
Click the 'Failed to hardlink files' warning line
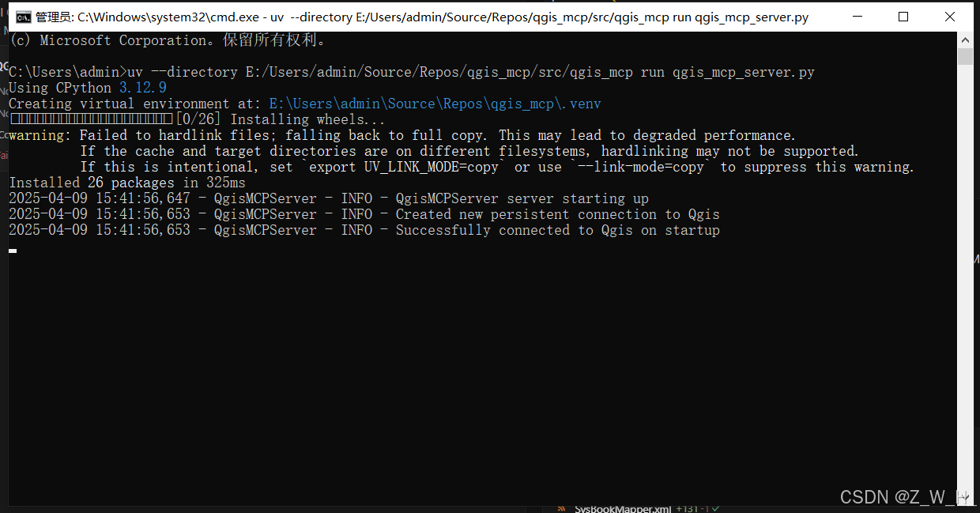click(402, 135)
